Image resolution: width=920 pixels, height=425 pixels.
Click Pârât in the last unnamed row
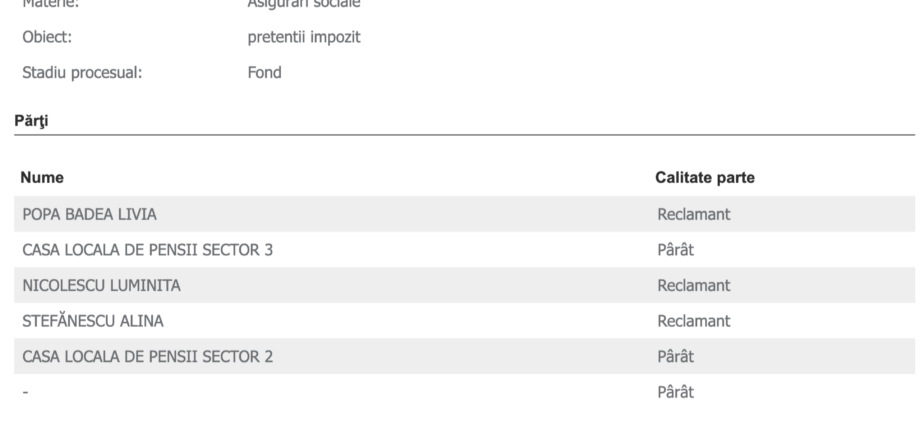(x=675, y=392)
